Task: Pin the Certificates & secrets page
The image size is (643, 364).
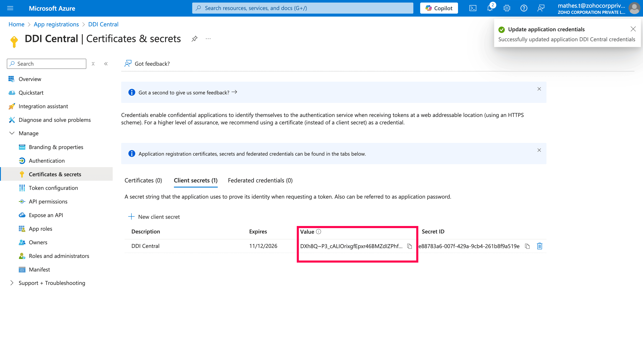Action: point(195,39)
